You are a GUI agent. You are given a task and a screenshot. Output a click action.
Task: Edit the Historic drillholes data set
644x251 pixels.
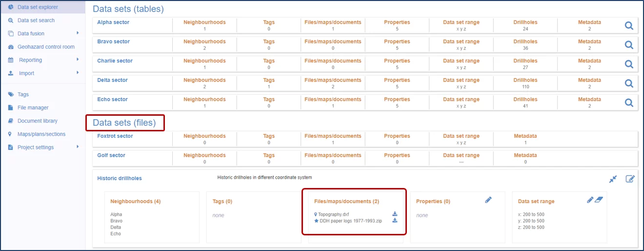(x=630, y=179)
